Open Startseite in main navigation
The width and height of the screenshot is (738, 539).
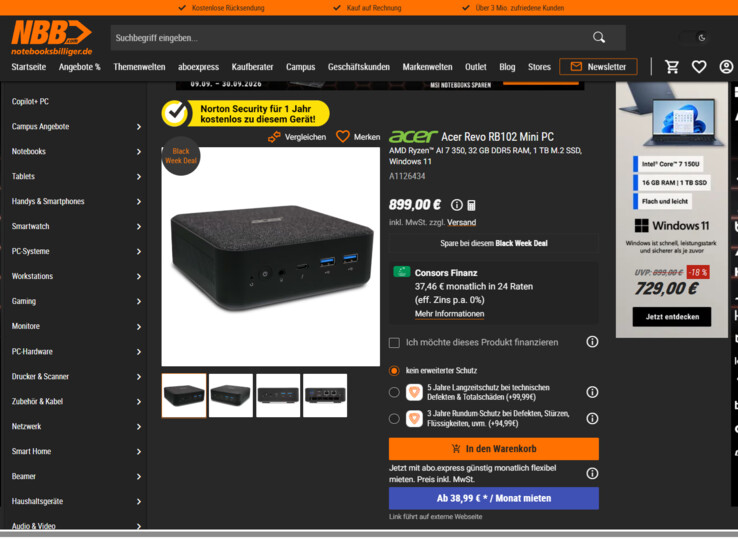pyautogui.click(x=29, y=67)
